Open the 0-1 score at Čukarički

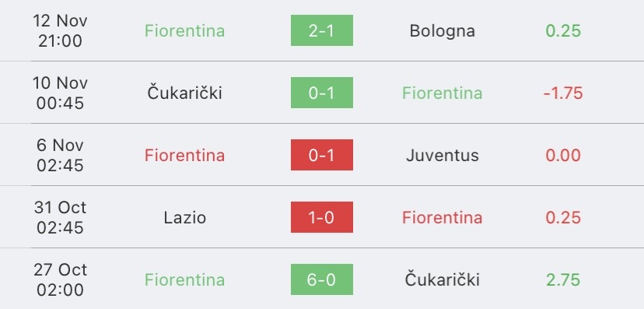[x=321, y=93]
